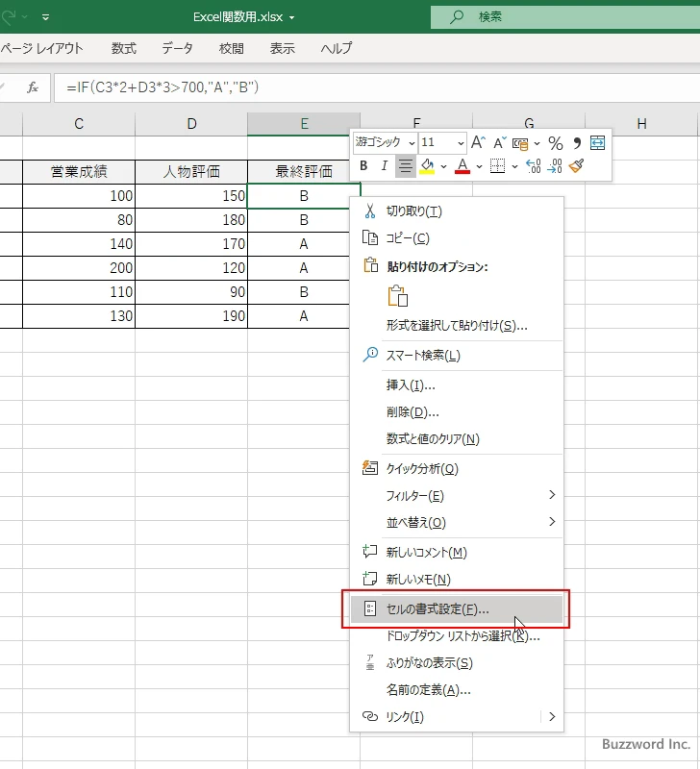Apply percent style
This screenshot has width=700, height=769.
tap(556, 143)
